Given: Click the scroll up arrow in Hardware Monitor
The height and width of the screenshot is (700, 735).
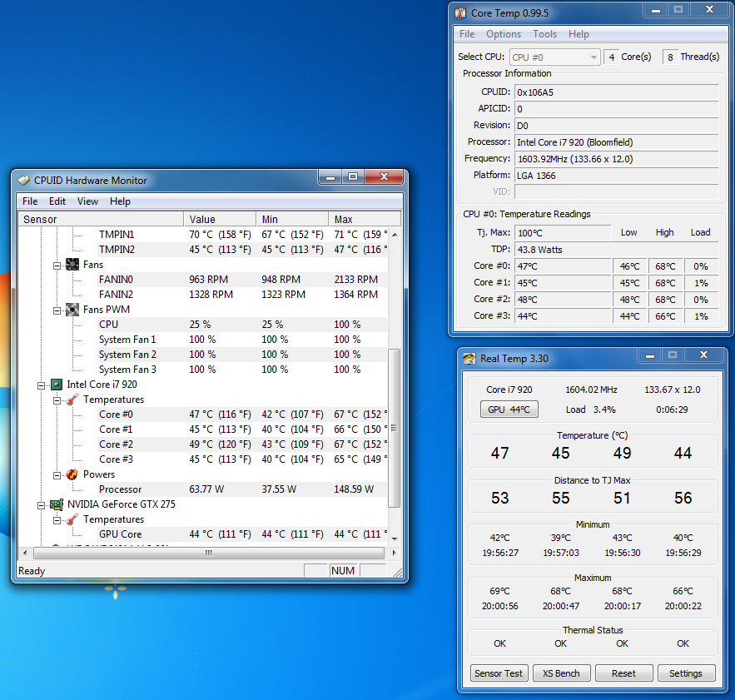Looking at the screenshot, I should click(395, 234).
